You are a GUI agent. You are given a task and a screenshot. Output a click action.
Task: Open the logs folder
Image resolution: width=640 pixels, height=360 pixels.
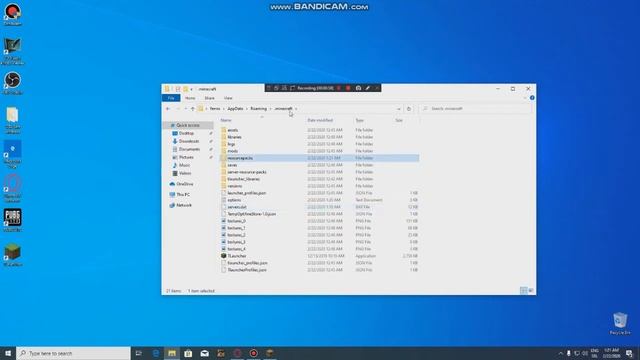(231, 144)
